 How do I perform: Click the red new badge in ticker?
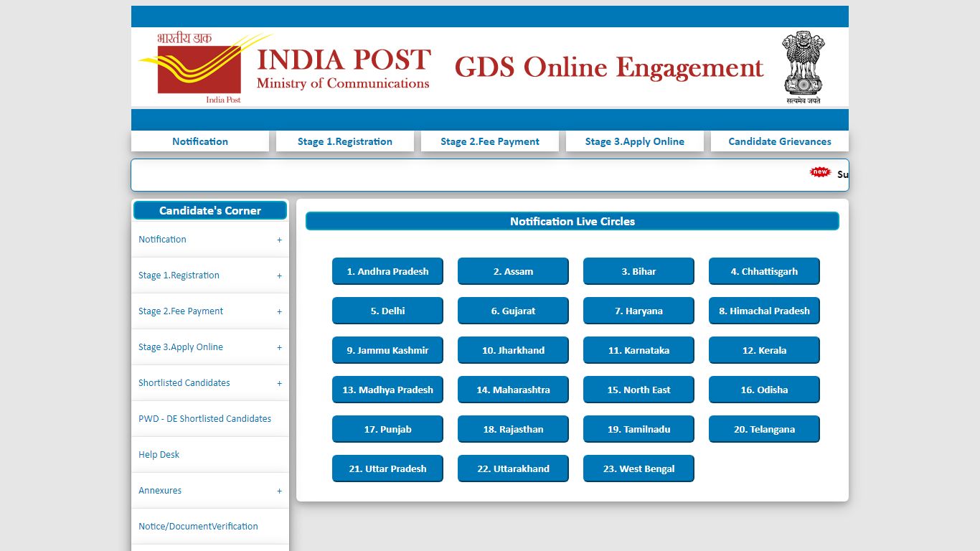pos(820,172)
